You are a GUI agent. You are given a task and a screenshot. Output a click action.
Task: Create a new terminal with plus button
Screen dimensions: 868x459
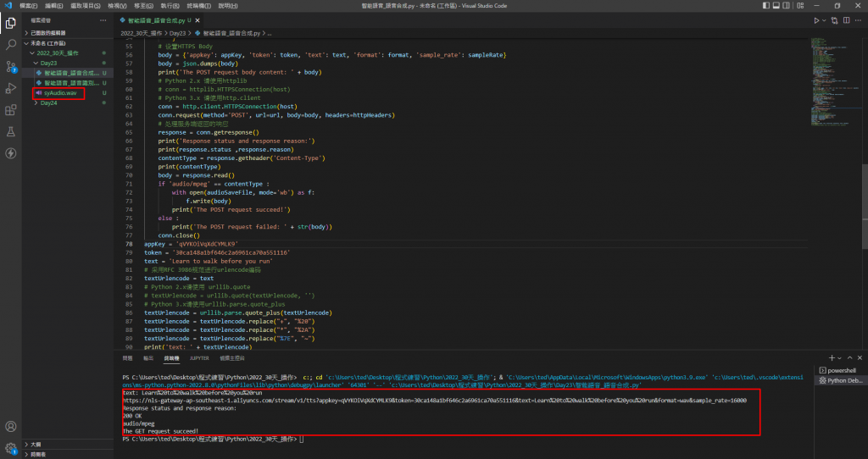point(832,358)
